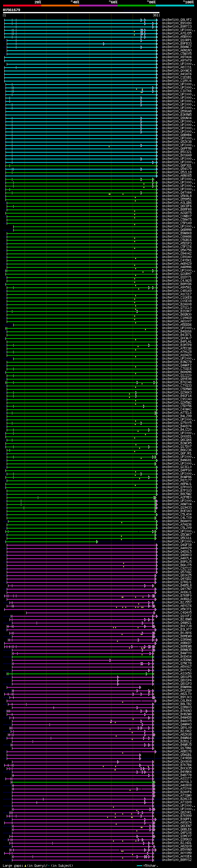Select the query name AV561679
Image resolution: width=197 pixels, height=868 pixels.
[11, 10]
